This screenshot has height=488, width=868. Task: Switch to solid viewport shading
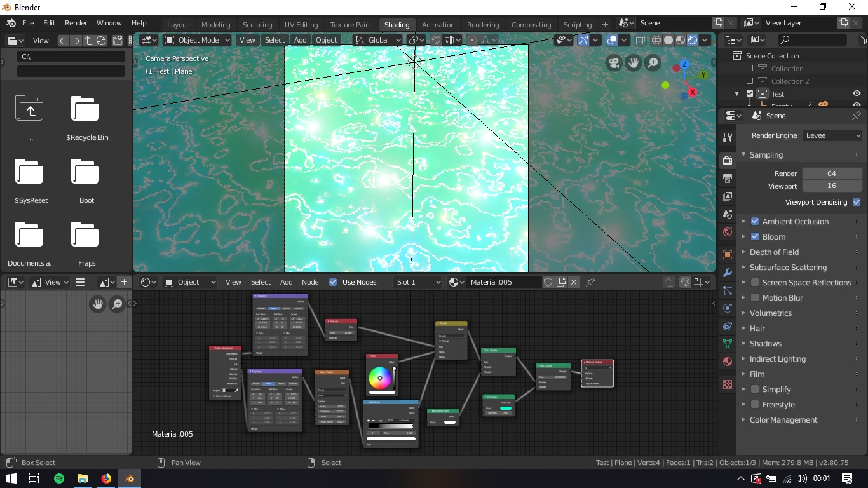(x=668, y=40)
